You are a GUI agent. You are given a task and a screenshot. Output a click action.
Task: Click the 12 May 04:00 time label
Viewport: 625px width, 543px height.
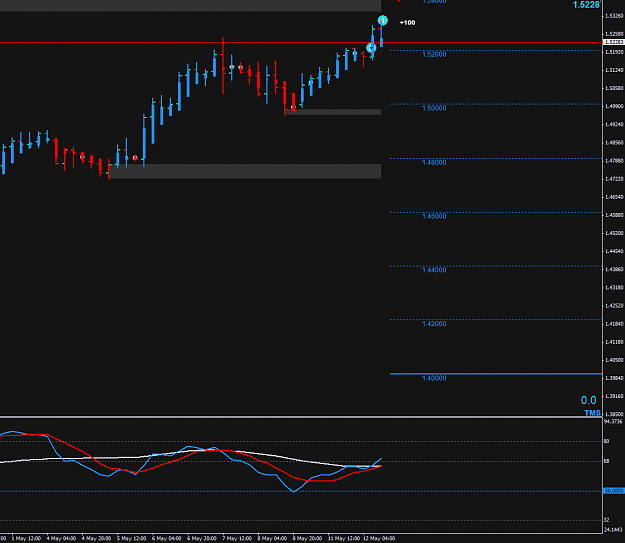pyautogui.click(x=379, y=539)
